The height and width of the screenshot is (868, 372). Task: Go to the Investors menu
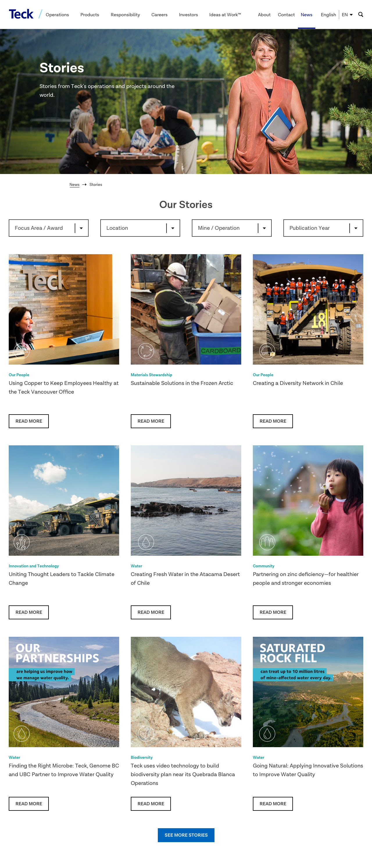pyautogui.click(x=188, y=15)
